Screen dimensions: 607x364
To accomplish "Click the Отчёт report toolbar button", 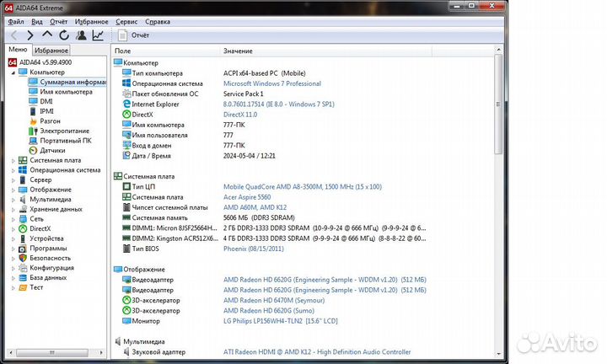I will click(x=133, y=35).
